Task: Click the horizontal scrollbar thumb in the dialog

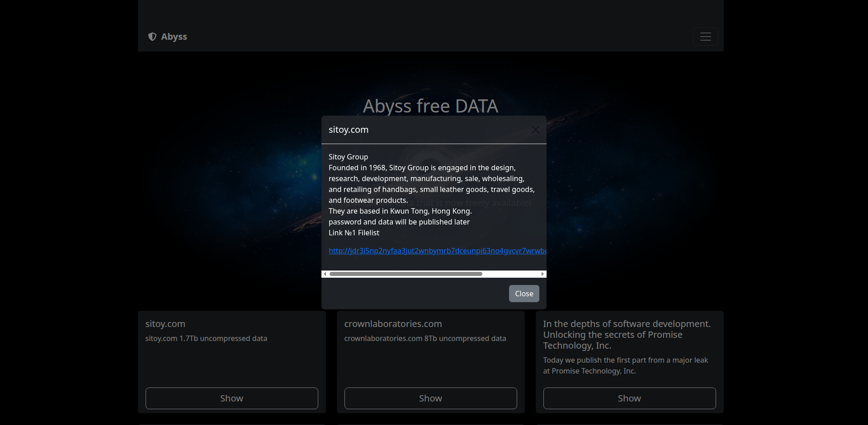Action: coord(406,274)
